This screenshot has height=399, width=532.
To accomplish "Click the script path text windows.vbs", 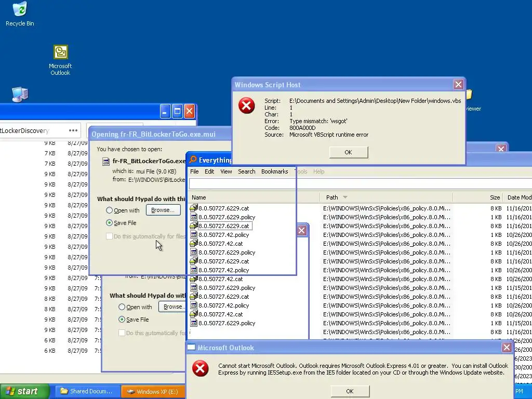I will (375, 101).
